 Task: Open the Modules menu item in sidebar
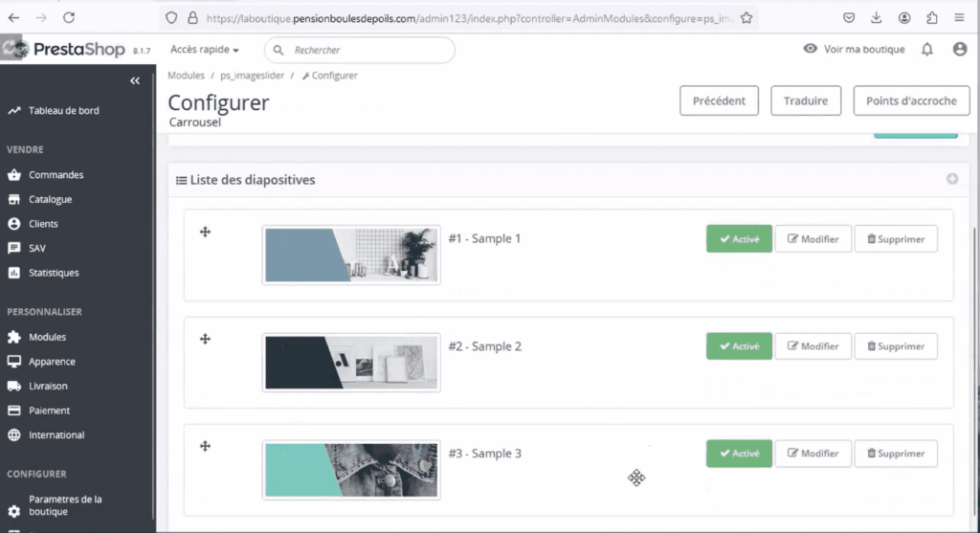tap(47, 337)
